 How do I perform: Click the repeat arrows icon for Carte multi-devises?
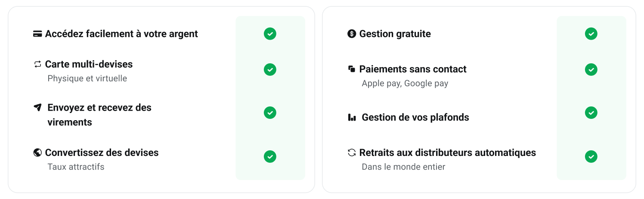[37, 64]
